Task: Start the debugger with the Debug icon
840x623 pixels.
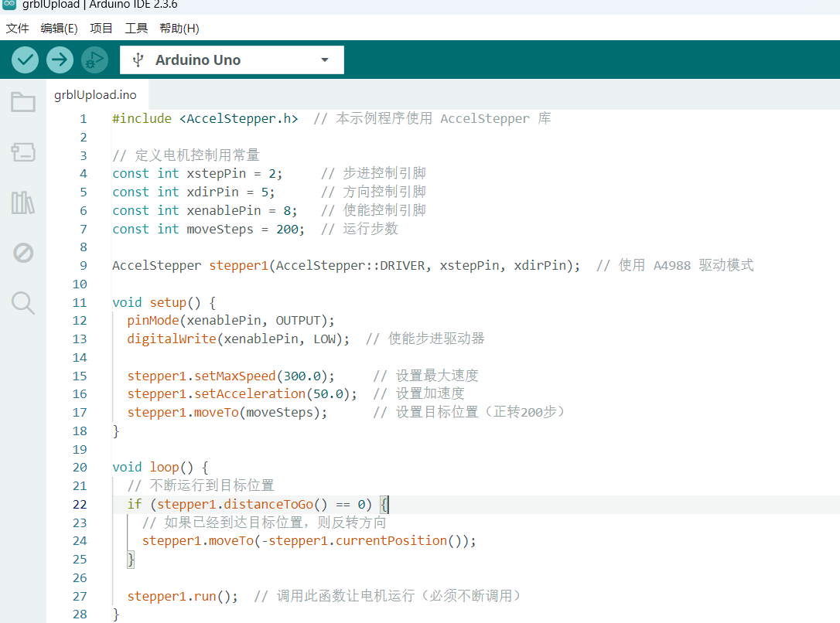Action: point(94,60)
